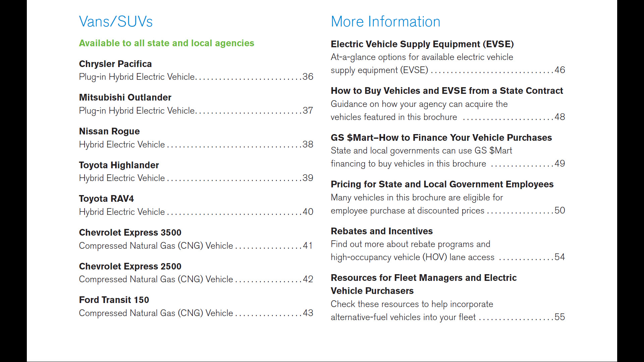Click page number 46 for EVSE

pyautogui.click(x=560, y=70)
